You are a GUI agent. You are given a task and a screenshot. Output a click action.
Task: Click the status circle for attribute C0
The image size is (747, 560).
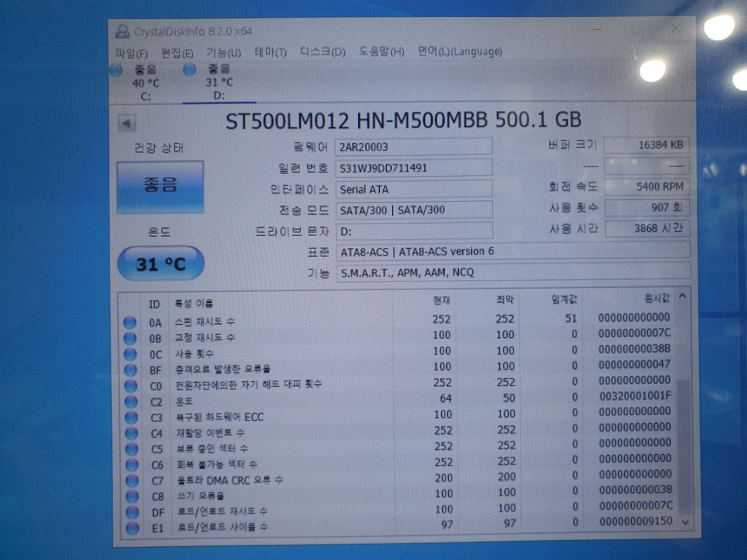pos(131,386)
